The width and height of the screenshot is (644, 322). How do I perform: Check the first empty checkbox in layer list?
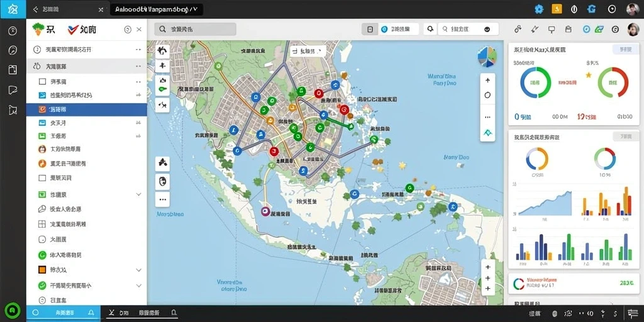(42, 81)
